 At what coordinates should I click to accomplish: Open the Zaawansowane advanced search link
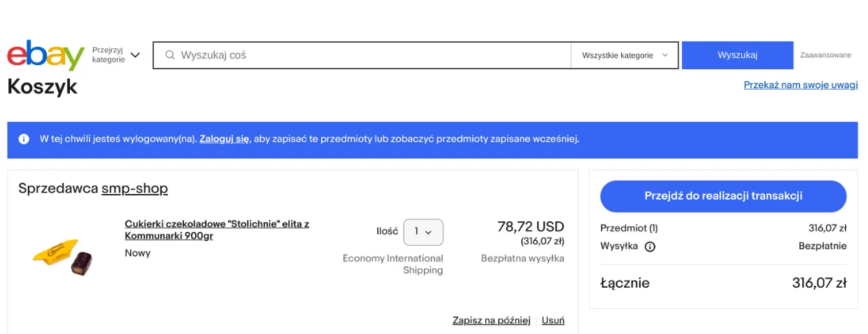coord(825,55)
